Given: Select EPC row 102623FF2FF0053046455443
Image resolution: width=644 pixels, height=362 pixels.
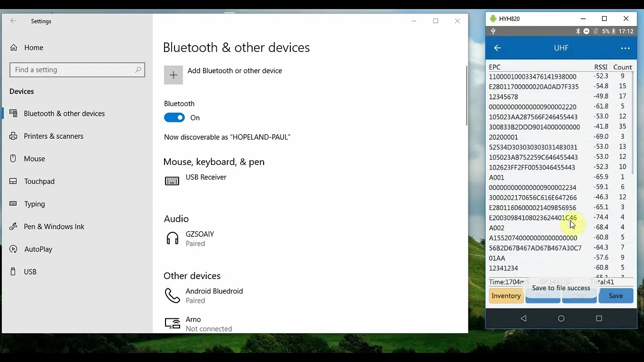Looking at the screenshot, I should tap(559, 167).
